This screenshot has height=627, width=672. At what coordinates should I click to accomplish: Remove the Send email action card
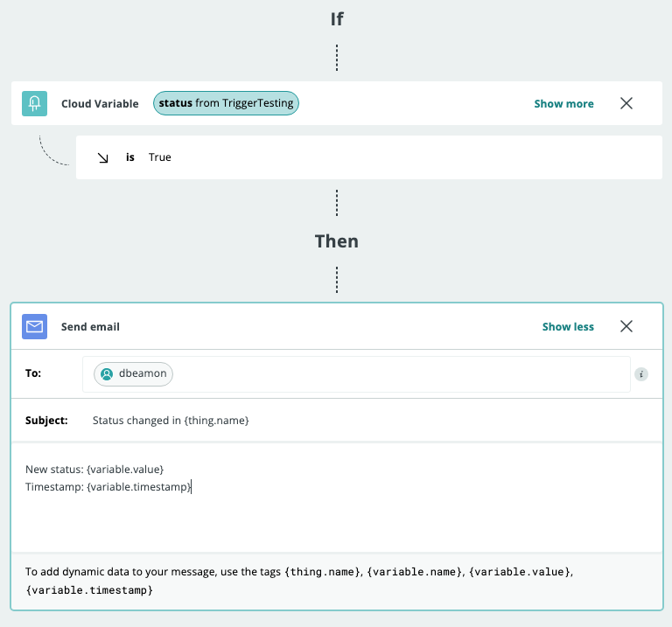[x=626, y=326]
